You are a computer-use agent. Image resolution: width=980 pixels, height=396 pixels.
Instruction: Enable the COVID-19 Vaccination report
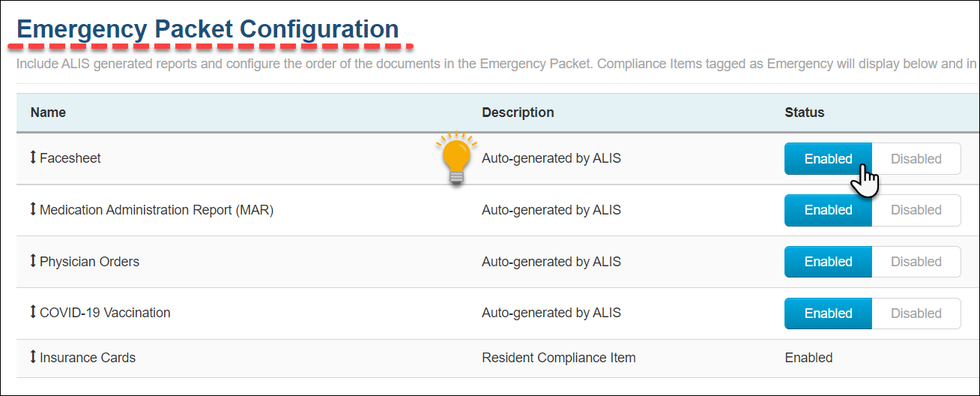(828, 313)
